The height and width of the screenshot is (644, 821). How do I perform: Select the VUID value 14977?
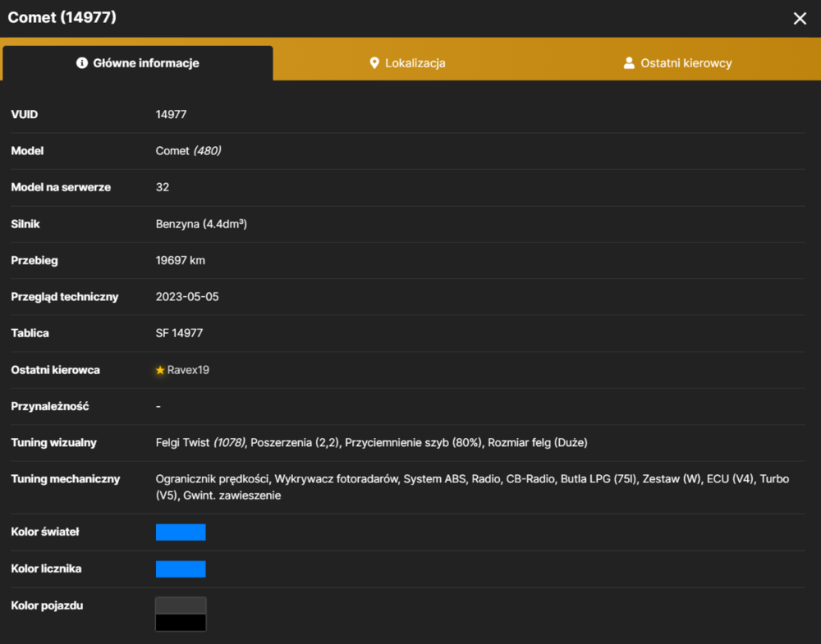pyautogui.click(x=172, y=115)
